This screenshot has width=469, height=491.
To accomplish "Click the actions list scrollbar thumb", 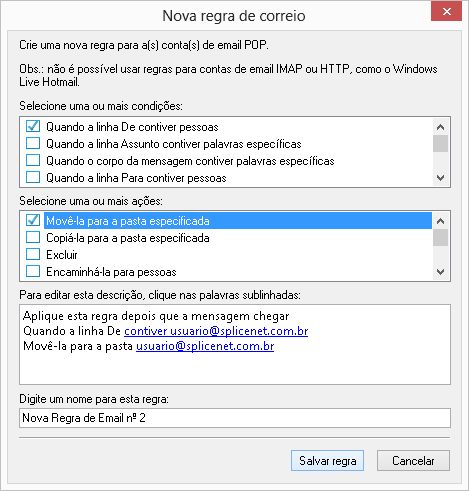I will point(440,237).
